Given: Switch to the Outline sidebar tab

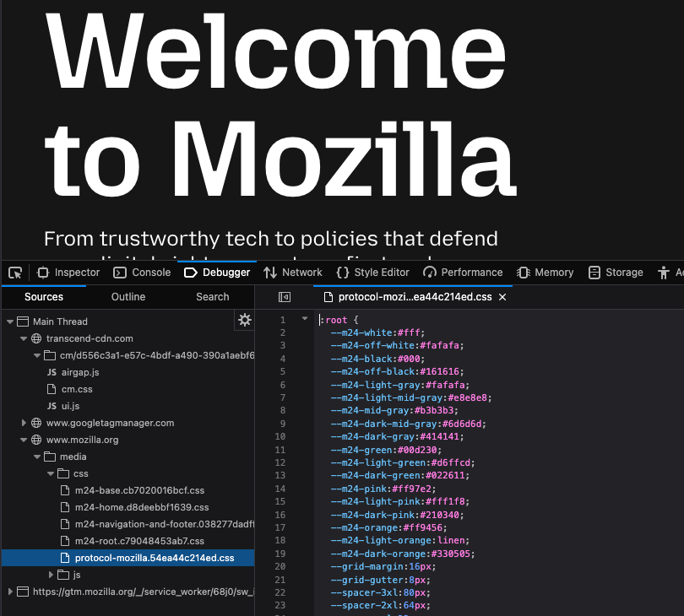Looking at the screenshot, I should click(128, 297).
